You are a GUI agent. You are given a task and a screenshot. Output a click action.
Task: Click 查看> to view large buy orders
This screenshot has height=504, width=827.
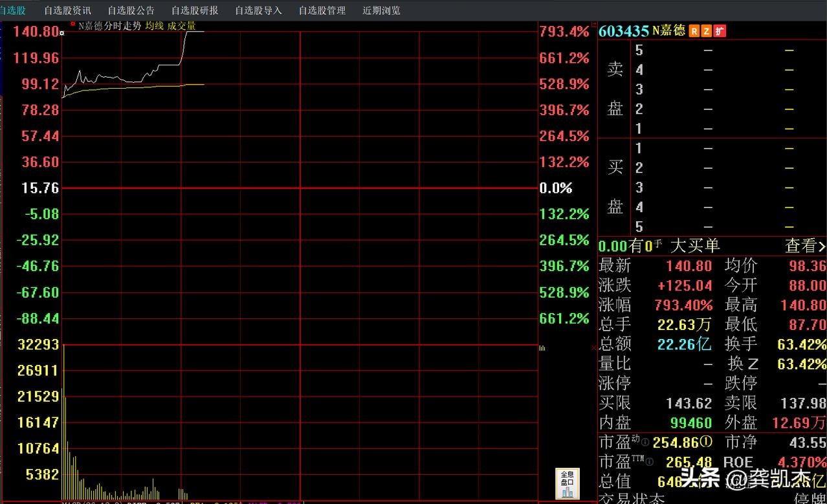click(x=806, y=246)
